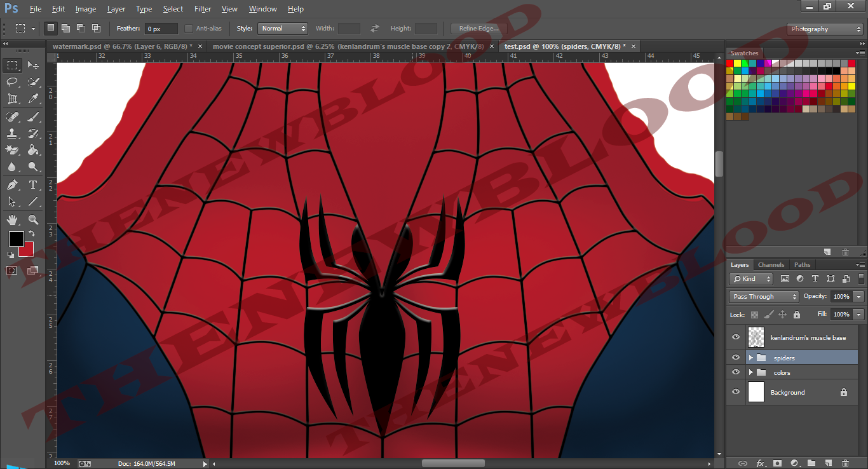This screenshot has height=469, width=868.
Task: Expand the spiders group
Action: (x=751, y=358)
